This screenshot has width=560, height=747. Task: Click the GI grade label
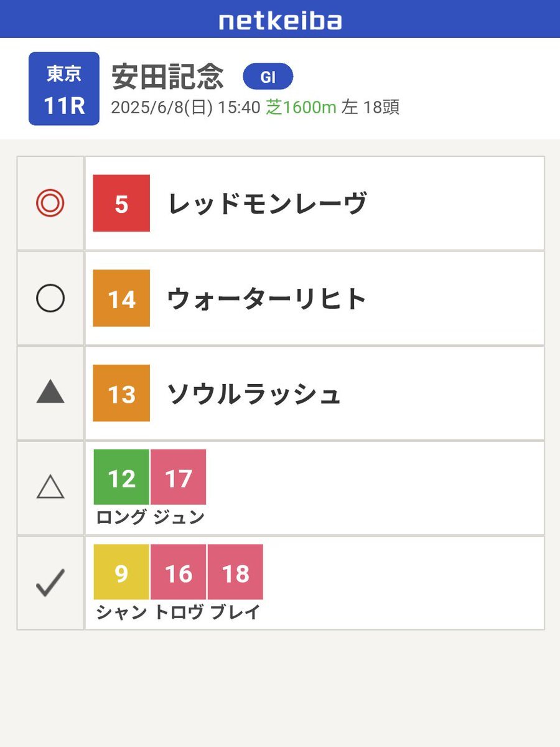[x=268, y=77]
